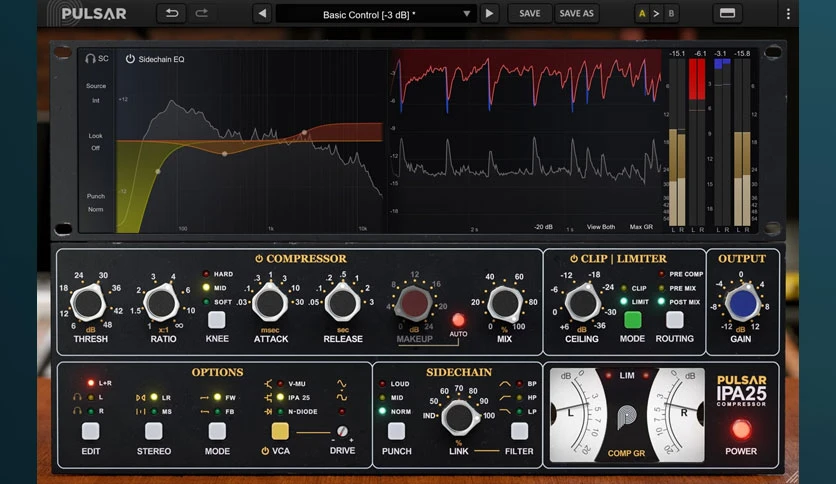Toggle the COMPRESSOR power icon
Screen dimensions: 836x484
pyautogui.click(x=259, y=259)
